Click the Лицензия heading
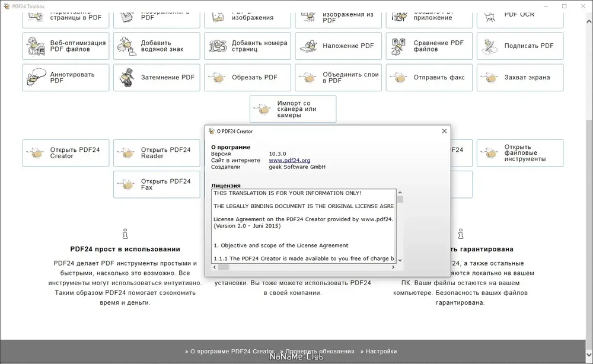 226,186
